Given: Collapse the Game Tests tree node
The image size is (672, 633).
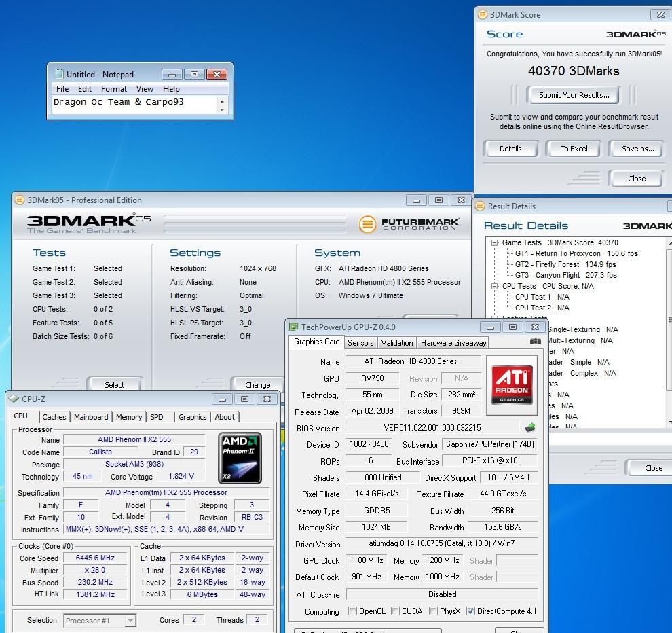Looking at the screenshot, I should coord(495,242).
